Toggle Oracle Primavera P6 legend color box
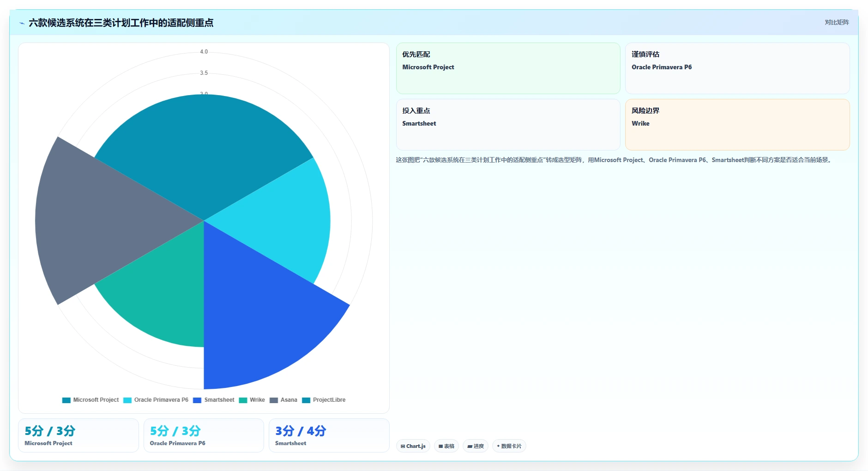Image resolution: width=868 pixels, height=471 pixels. (x=127, y=400)
